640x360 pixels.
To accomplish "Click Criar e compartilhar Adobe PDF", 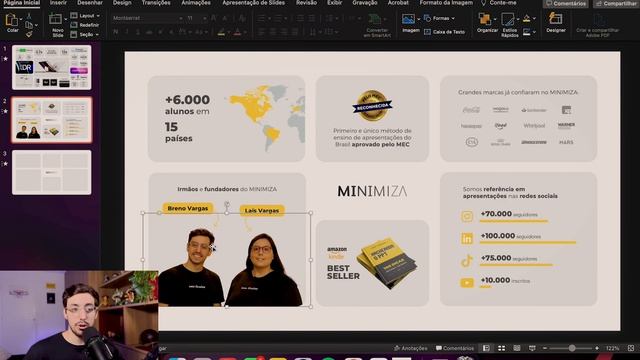I will [597, 25].
